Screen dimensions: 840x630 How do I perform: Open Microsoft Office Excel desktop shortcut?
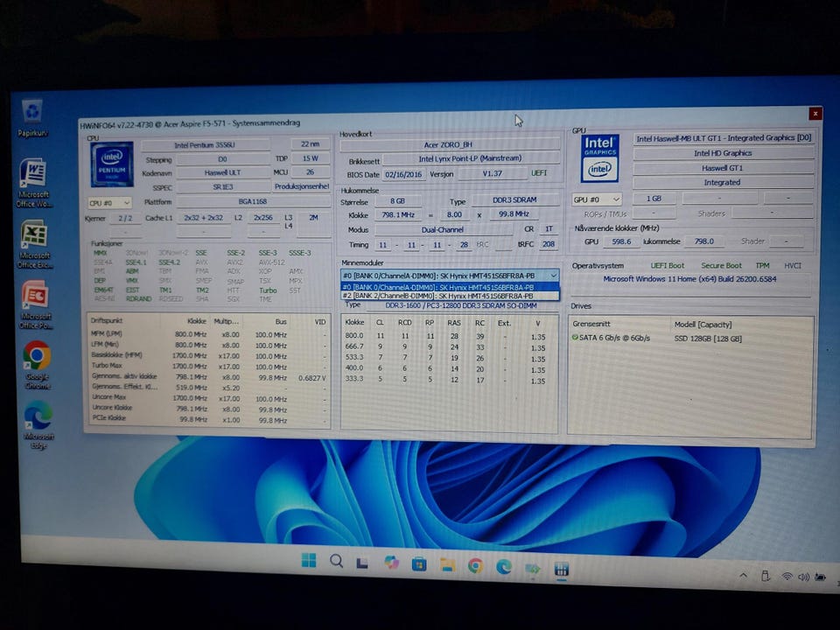(x=34, y=244)
